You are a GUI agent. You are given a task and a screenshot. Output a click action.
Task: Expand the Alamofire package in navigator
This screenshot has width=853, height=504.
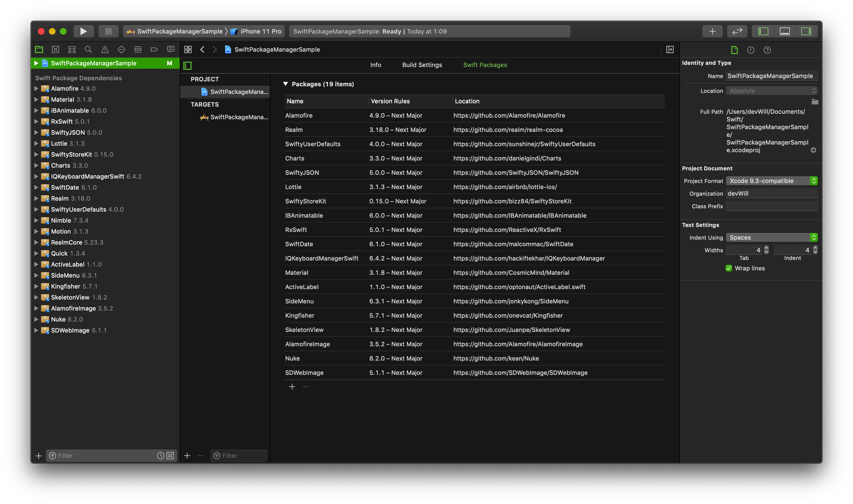pyautogui.click(x=36, y=88)
